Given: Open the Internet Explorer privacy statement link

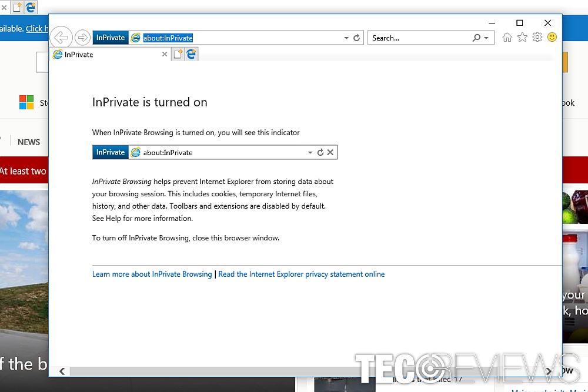Looking at the screenshot, I should (302, 274).
